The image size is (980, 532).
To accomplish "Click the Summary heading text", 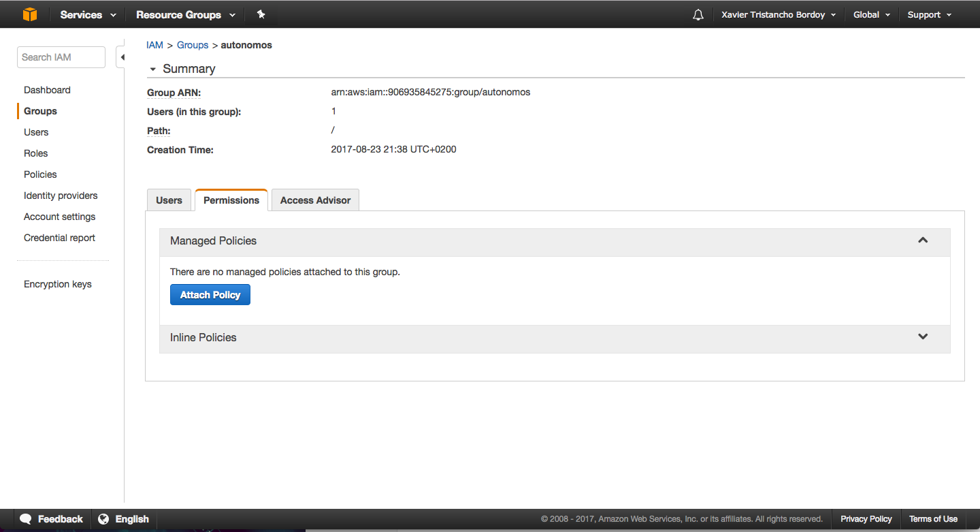I will coord(189,69).
